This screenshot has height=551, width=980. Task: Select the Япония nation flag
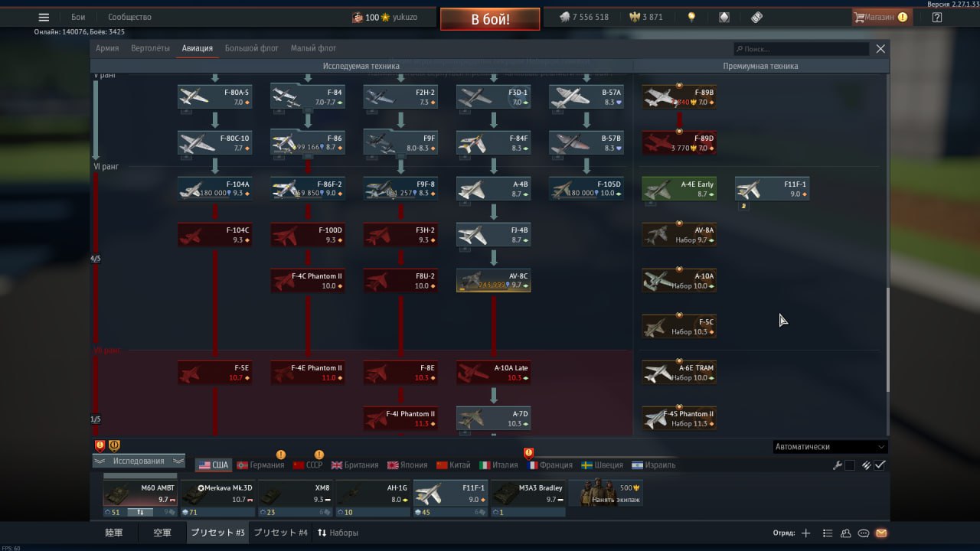tap(407, 465)
